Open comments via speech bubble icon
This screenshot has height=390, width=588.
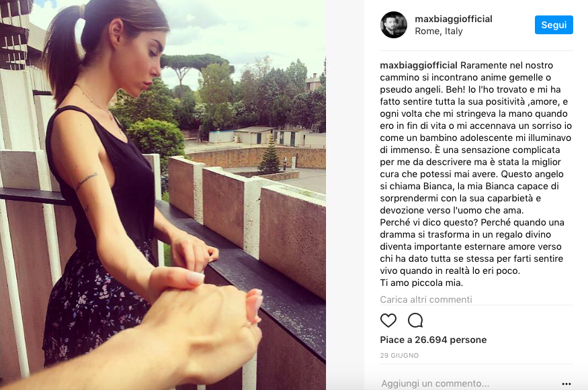coord(415,320)
